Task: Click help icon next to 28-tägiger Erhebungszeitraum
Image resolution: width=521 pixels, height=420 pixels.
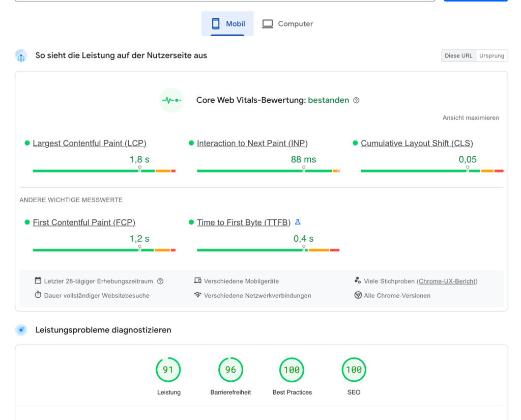Action: pyautogui.click(x=160, y=281)
